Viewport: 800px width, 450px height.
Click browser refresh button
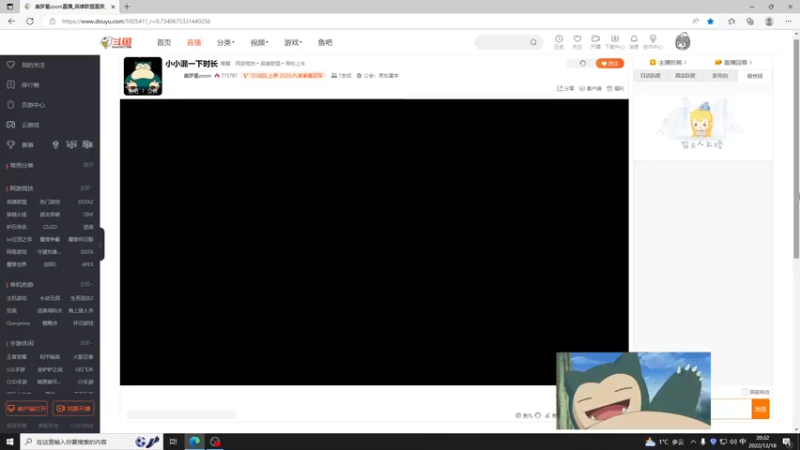pyautogui.click(x=30, y=21)
